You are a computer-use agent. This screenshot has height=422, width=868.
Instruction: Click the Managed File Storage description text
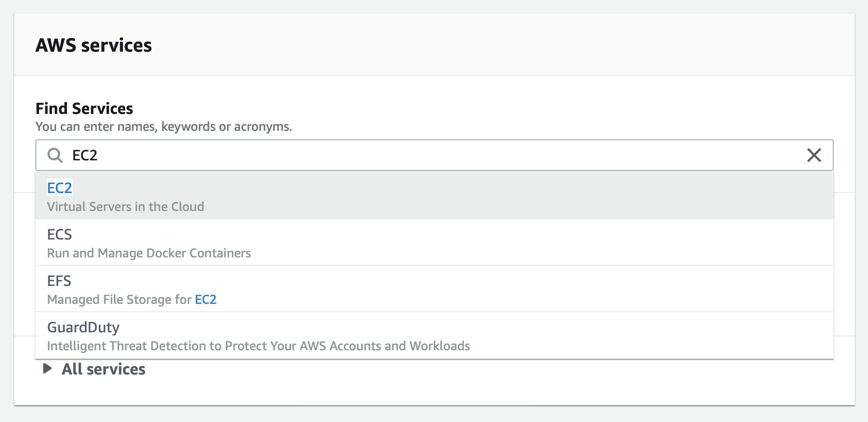pyautogui.click(x=119, y=300)
